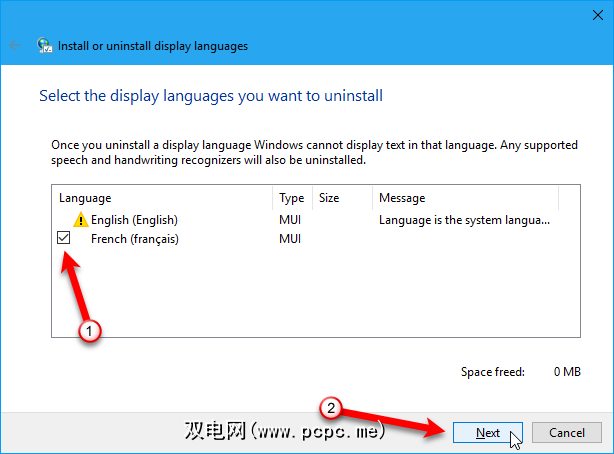Sort by the Size column header
614x454 pixels.
342,198
